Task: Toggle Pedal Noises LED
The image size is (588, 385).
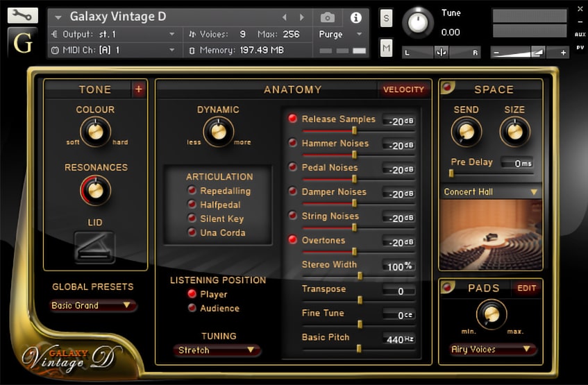Action: pos(292,166)
